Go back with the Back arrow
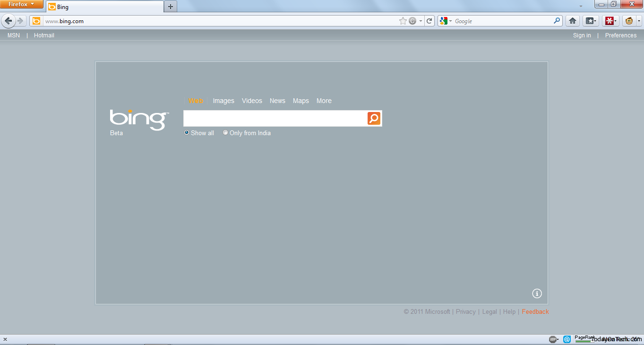Screen dimensions: 644x345 click(9, 21)
